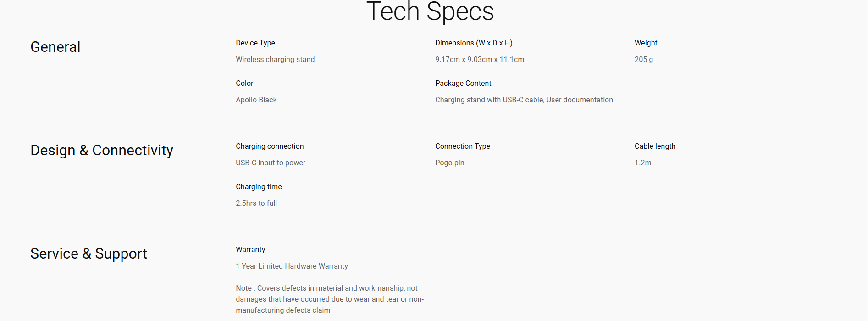Select the 9.17cm x 9.03cm x 11.1cm value
The height and width of the screenshot is (321, 868).
pos(480,59)
